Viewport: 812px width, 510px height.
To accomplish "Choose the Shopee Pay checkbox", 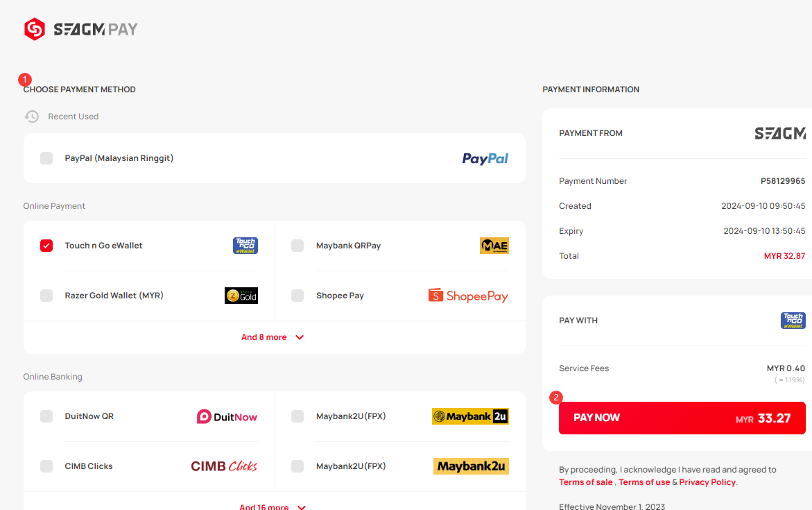I will pyautogui.click(x=297, y=296).
